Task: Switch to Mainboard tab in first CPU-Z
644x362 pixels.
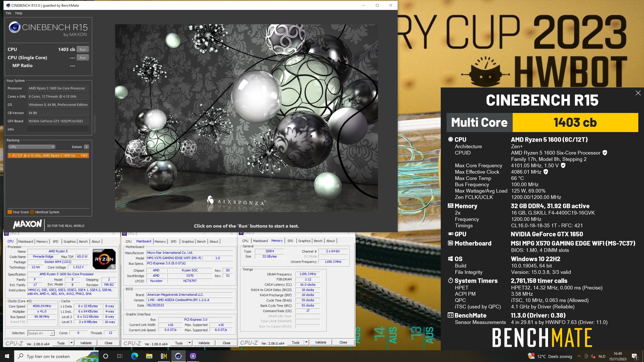Action: tap(25, 241)
